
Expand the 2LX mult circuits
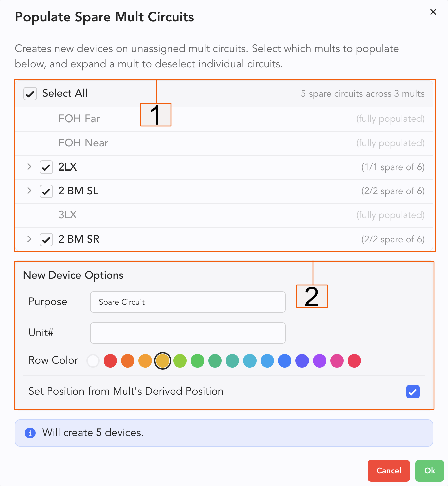tap(29, 167)
